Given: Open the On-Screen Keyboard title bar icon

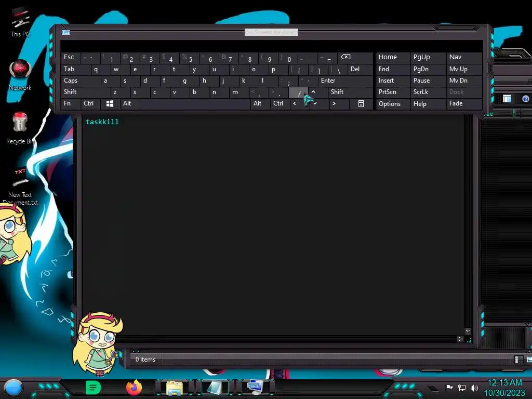Looking at the screenshot, I should click(x=66, y=32).
